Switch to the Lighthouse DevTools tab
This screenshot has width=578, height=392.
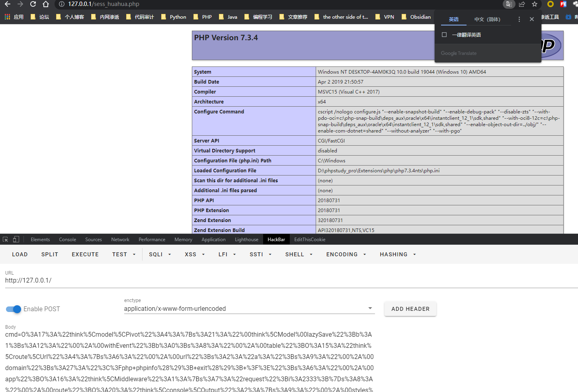click(x=246, y=240)
